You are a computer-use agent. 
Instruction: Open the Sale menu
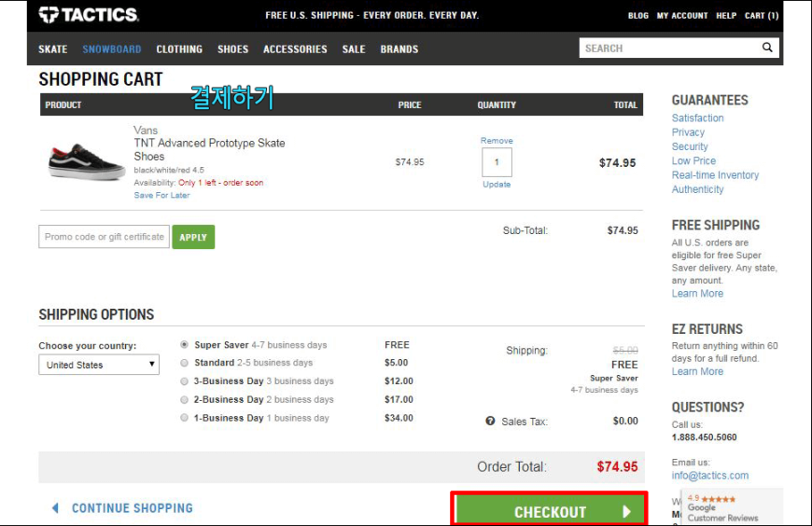tap(354, 49)
